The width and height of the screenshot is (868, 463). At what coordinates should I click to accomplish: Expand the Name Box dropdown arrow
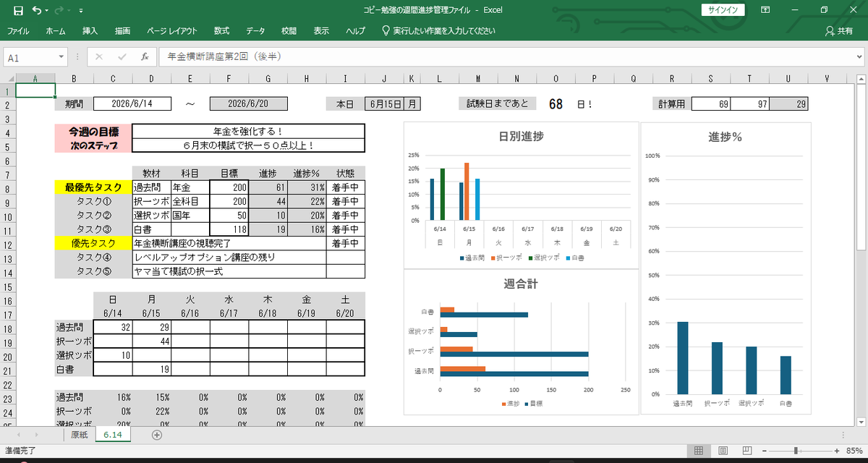tap(61, 56)
